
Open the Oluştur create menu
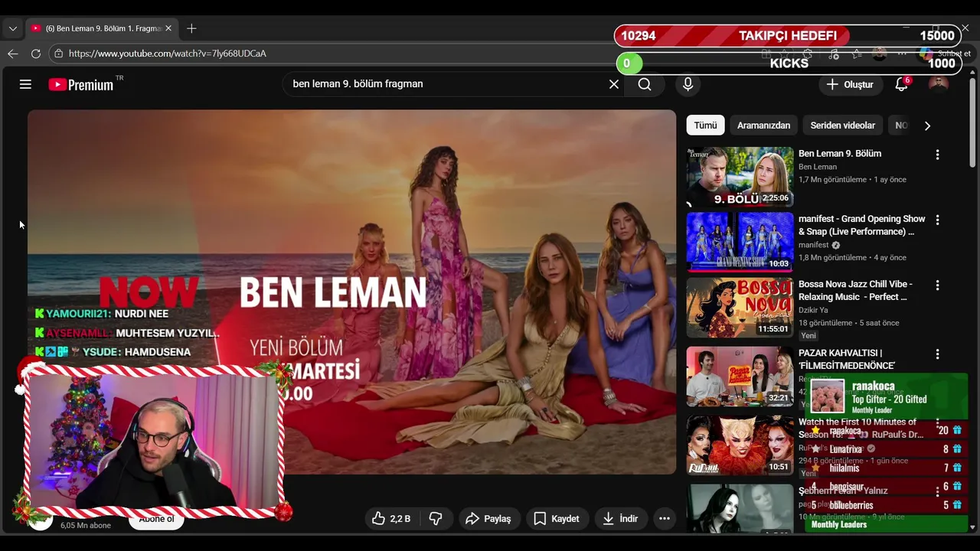pos(850,84)
